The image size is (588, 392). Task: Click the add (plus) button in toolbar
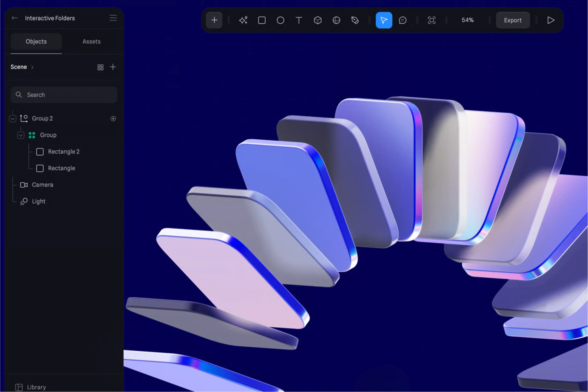coord(214,20)
